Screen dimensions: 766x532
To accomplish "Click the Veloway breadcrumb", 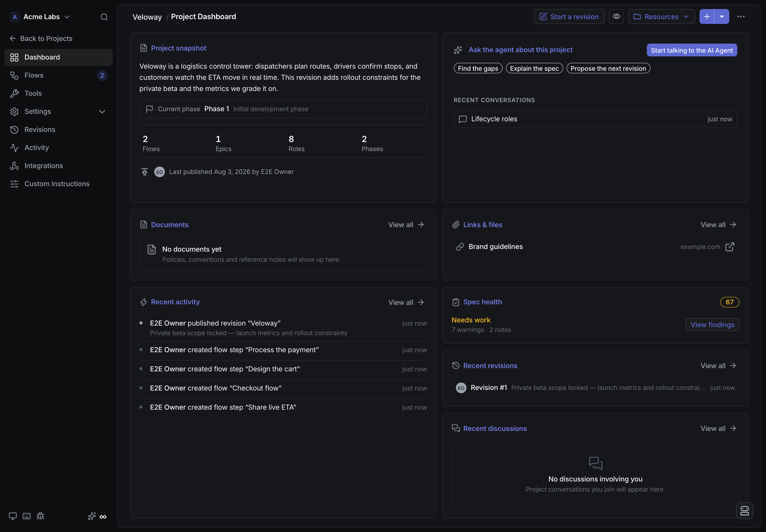I will click(x=147, y=17).
